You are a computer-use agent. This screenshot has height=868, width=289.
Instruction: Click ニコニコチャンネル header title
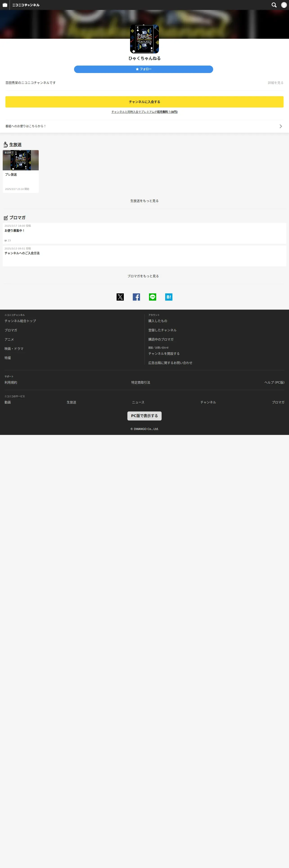click(26, 5)
